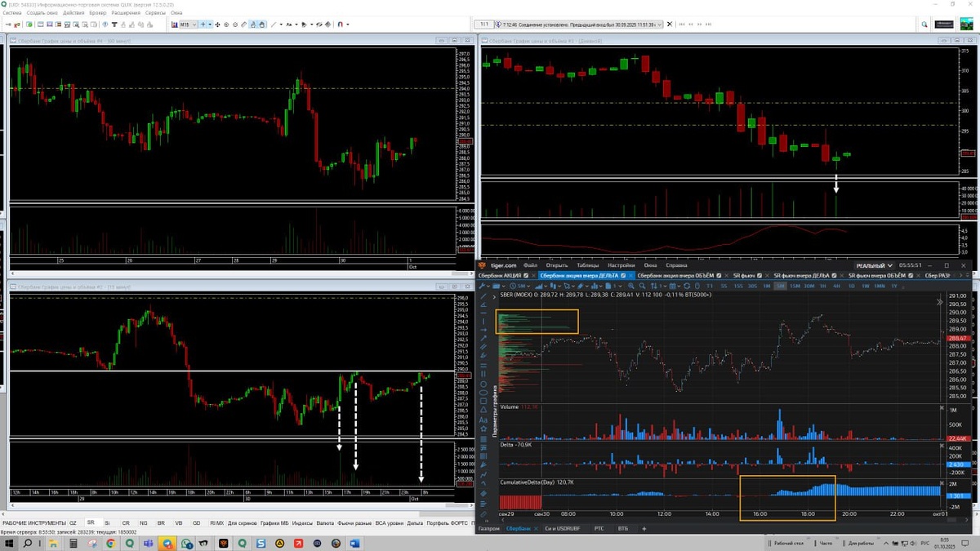Screen dimensions: 980x551
Task: Close the Volume indicator pane
Action: point(942,407)
